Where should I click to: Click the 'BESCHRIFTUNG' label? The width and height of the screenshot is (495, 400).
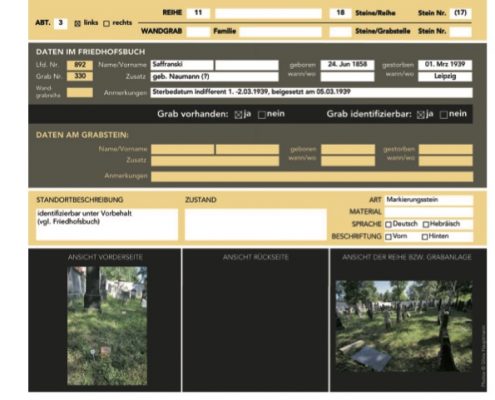point(356,237)
